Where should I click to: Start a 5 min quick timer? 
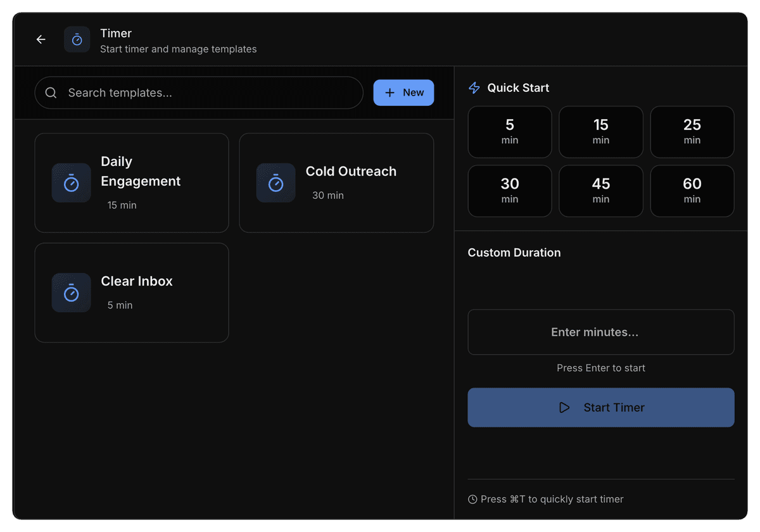[510, 132]
